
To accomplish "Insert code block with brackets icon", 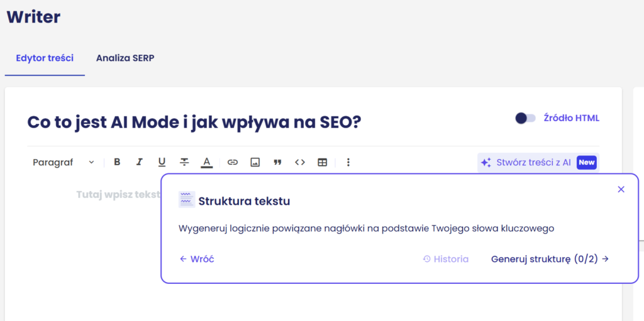I will (x=300, y=162).
